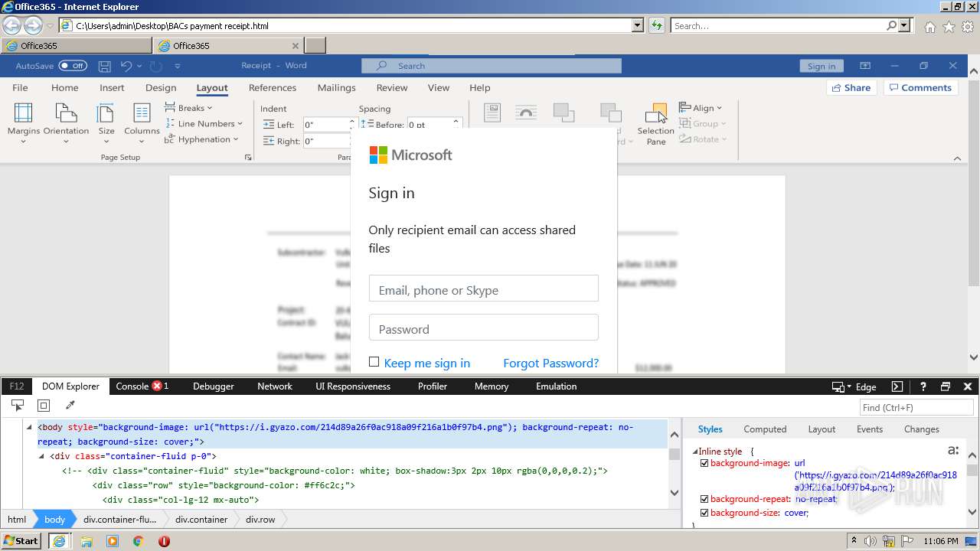
Task: Collapse the div container-fluid p-0 node
Action: tap(42, 456)
